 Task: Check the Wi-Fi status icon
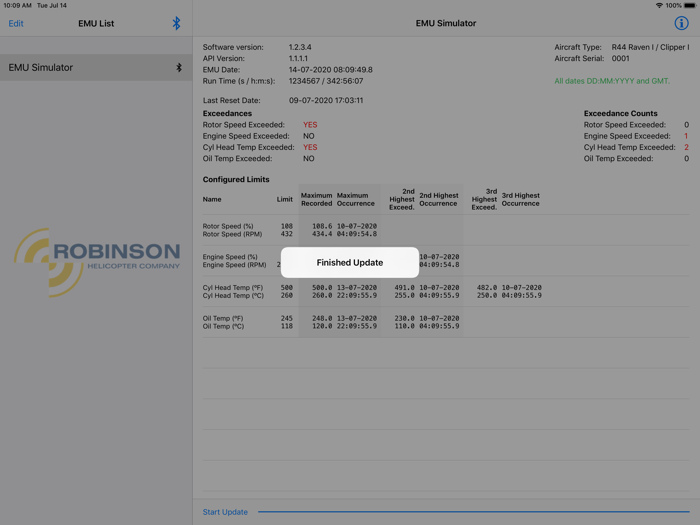(659, 5)
